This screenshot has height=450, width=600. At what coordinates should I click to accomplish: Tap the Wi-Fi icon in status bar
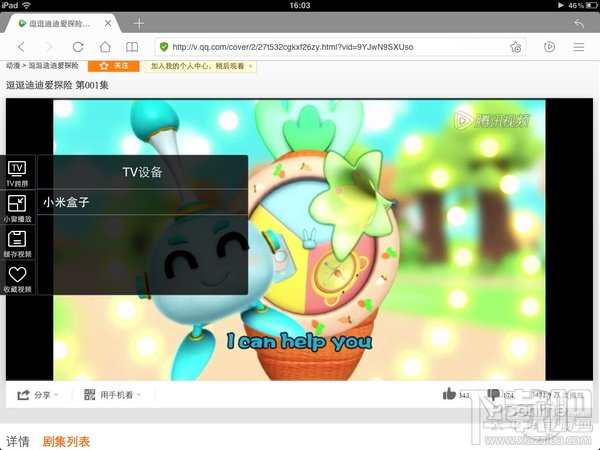pos(26,5)
